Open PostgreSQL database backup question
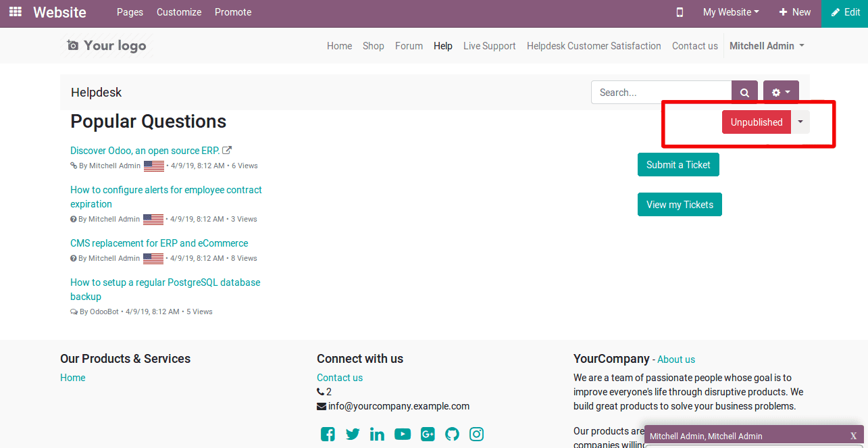The width and height of the screenshot is (868, 448). click(165, 289)
